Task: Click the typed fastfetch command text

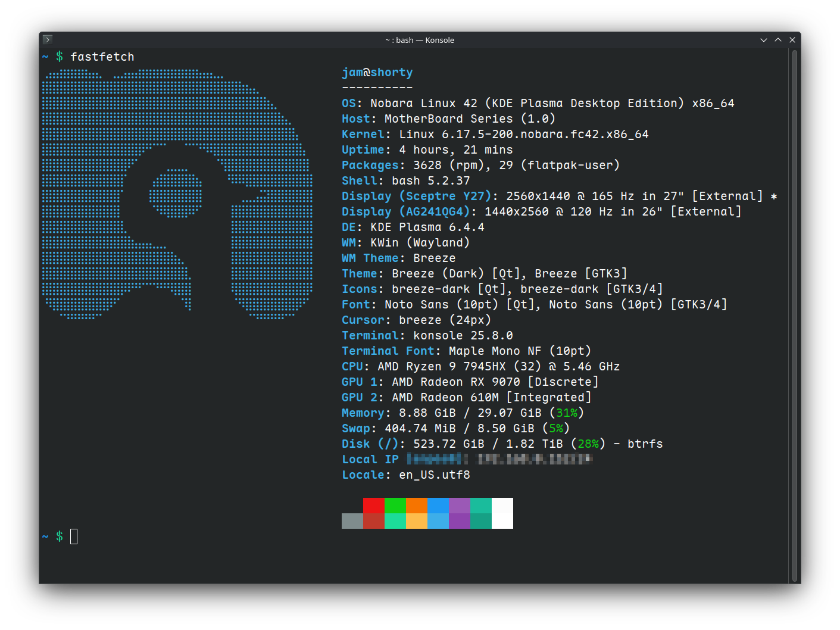Action: 102,57
